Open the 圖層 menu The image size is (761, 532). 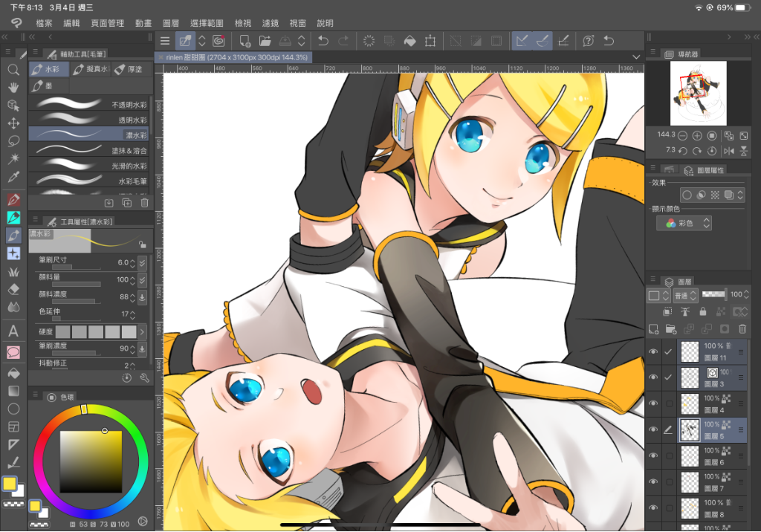pos(171,23)
